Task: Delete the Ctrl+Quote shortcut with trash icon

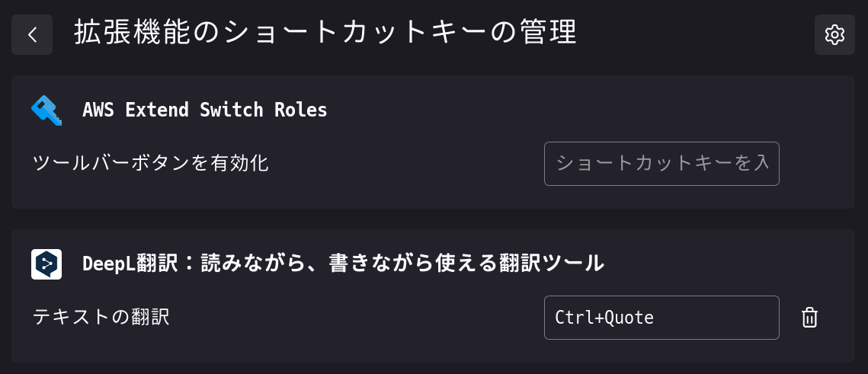Action: coord(809,318)
